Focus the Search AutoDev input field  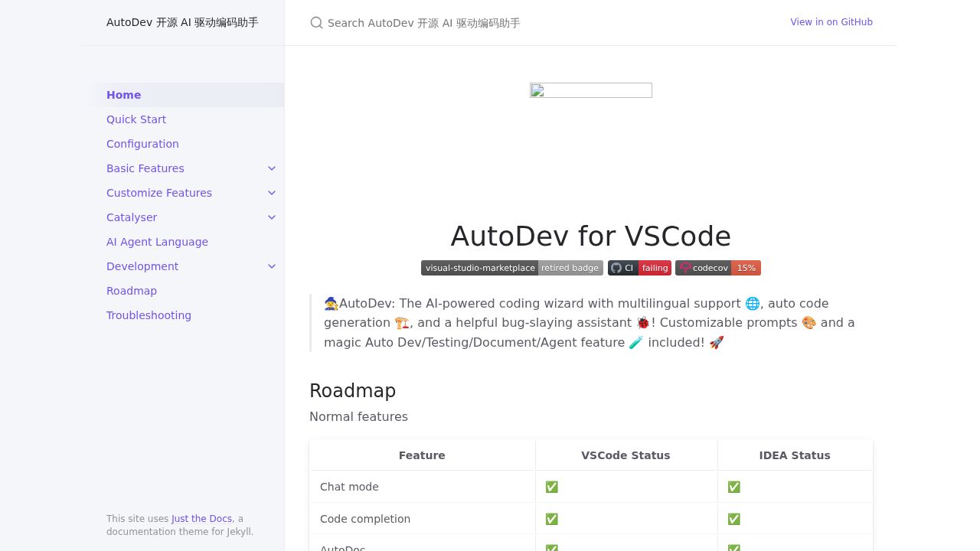pos(536,23)
